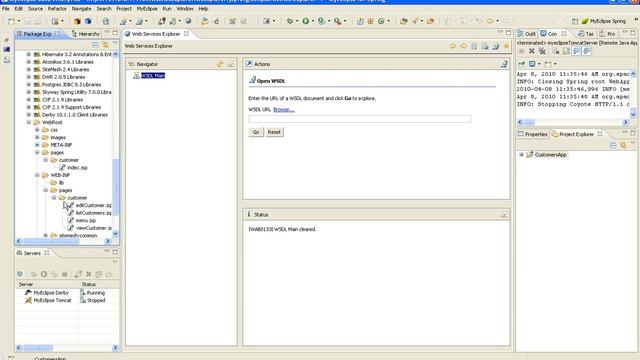Toggle Show Console on standard output change
The width and height of the screenshot is (640, 360).
pos(576,51)
